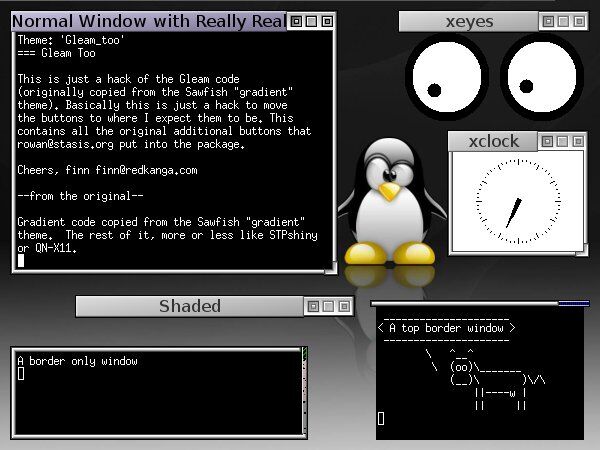Click the 'or QN-X11.' line
This screenshot has height=450, width=600.
tap(47, 248)
